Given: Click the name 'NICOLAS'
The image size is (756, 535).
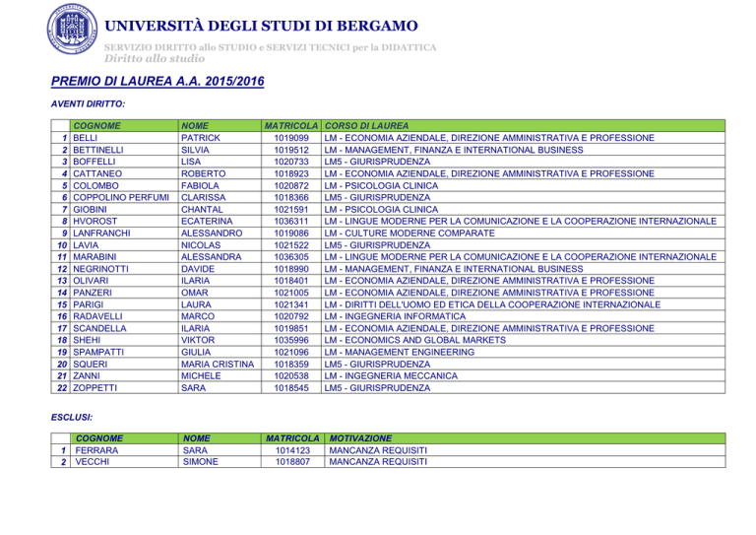Looking at the screenshot, I should point(201,245).
